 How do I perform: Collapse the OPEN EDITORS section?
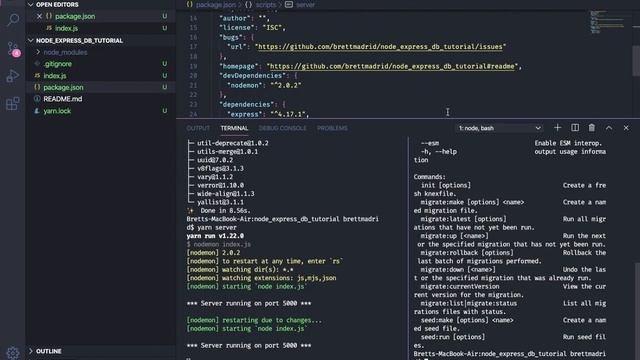pyautogui.click(x=31, y=4)
